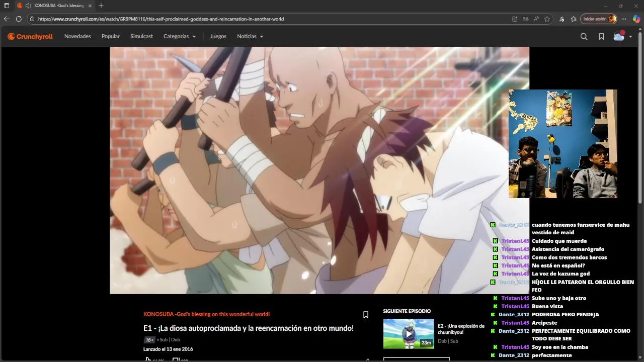Play next episode E2 thumbnail
This screenshot has height=362, width=644.
409,333
